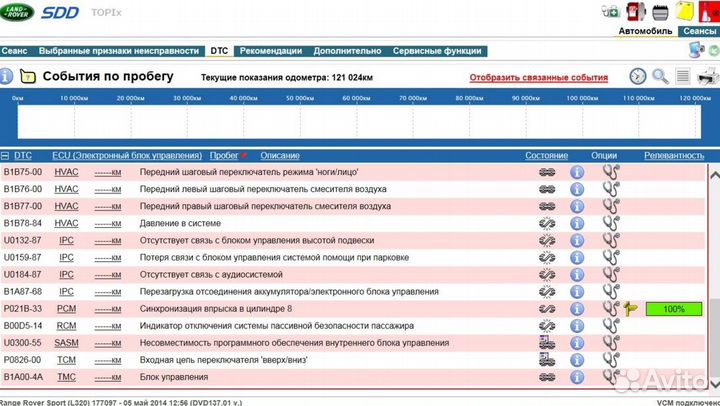Image resolution: width=720 pixels, height=406 pixels.
Task: Switch to the Рекомендации tab
Action: tap(270, 49)
